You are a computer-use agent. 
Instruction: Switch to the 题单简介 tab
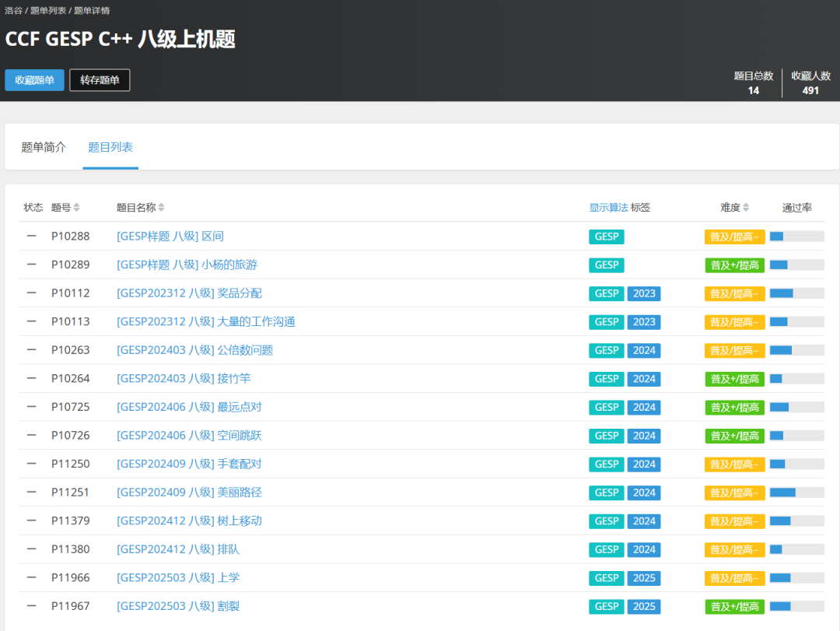44,147
